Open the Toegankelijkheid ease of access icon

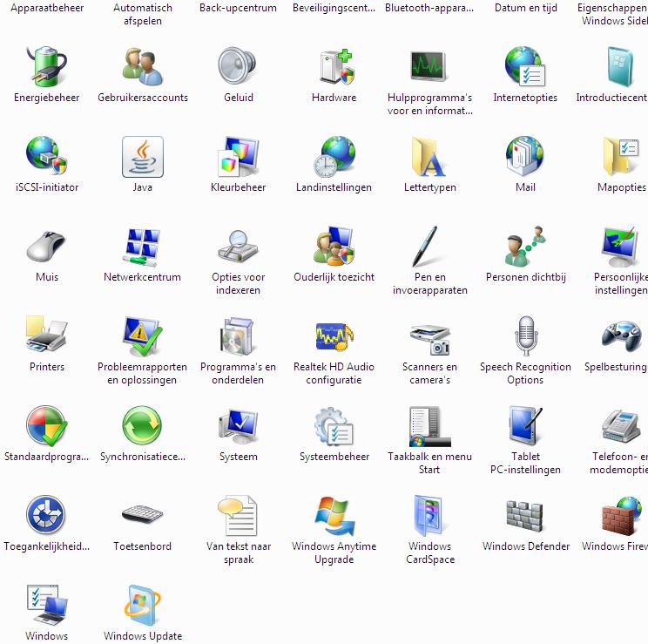(x=47, y=515)
